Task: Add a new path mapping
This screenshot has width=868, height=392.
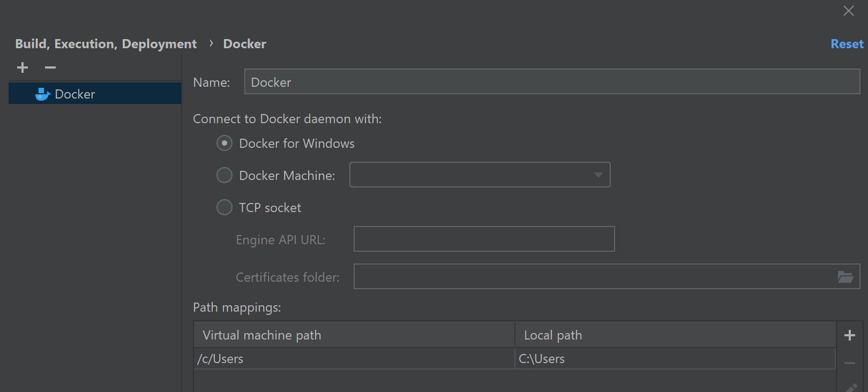Action: 850,335
